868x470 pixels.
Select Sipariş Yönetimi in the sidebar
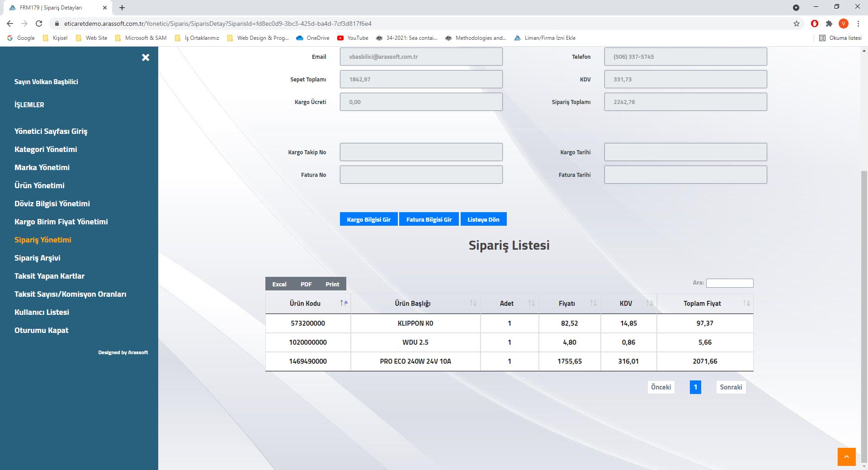tap(43, 240)
